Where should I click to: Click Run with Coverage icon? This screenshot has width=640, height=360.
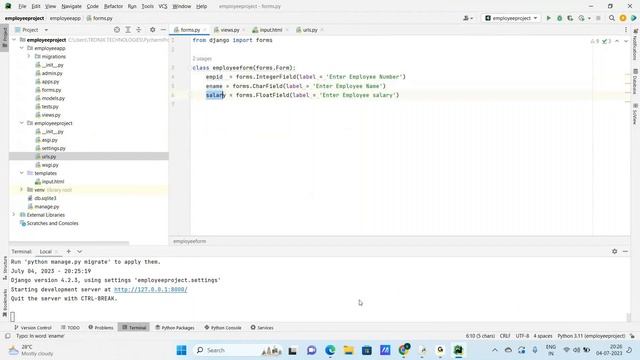tap(570, 18)
